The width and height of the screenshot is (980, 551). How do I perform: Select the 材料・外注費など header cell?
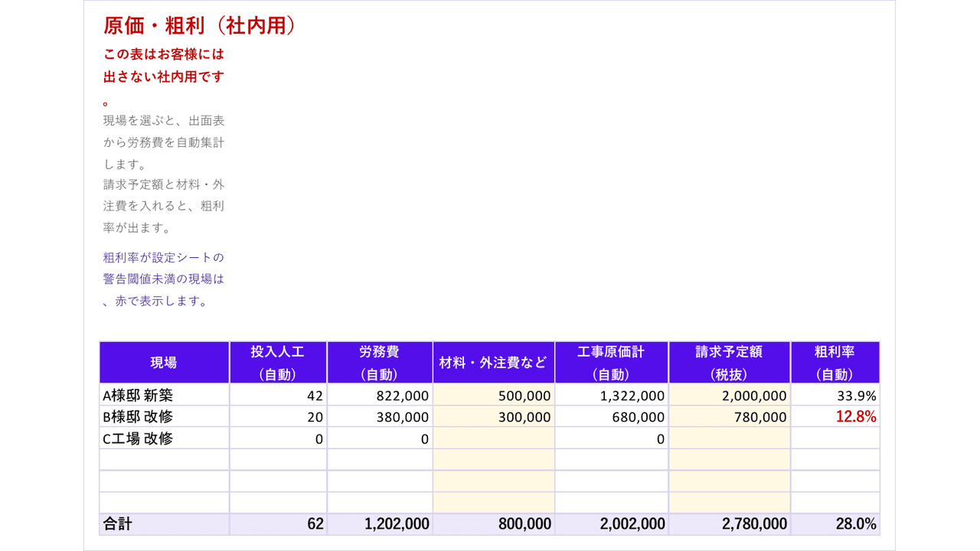pyautogui.click(x=494, y=363)
